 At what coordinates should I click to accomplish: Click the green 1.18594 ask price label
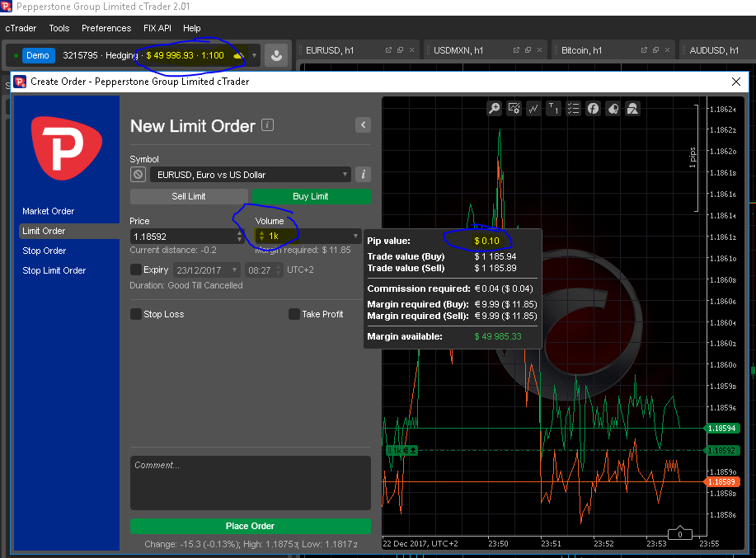point(721,429)
